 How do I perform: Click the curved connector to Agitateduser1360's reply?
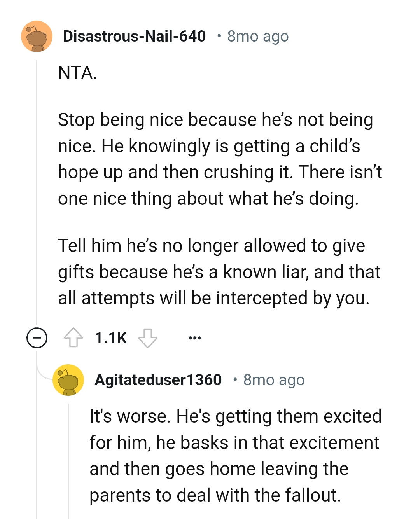coord(44,373)
